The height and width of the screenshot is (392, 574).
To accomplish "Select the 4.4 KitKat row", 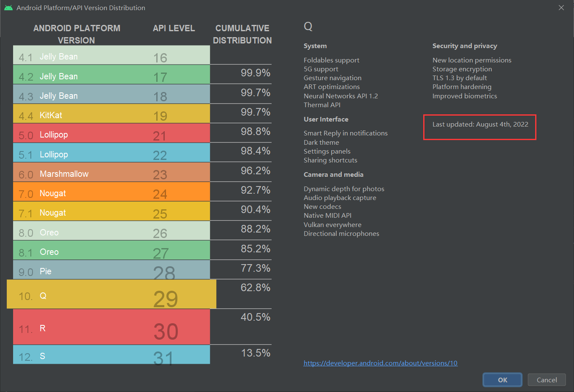I will (x=112, y=114).
